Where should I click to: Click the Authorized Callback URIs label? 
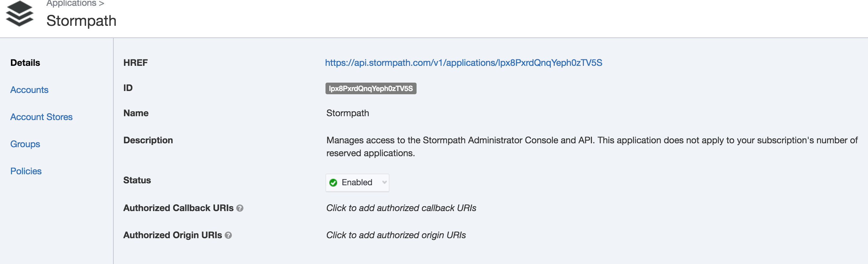pos(178,208)
